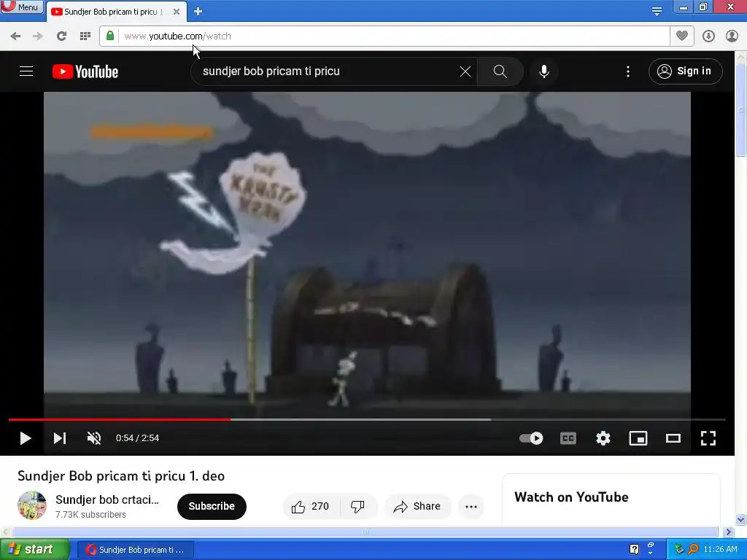This screenshot has width=747, height=560.
Task: Click the green padlock security badge
Action: (110, 36)
